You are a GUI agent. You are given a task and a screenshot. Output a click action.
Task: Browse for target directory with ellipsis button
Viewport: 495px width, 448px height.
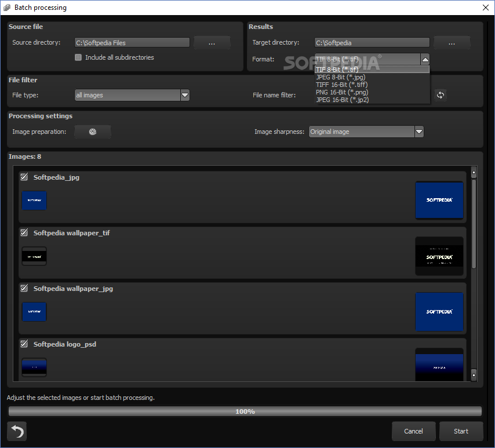[452, 43]
